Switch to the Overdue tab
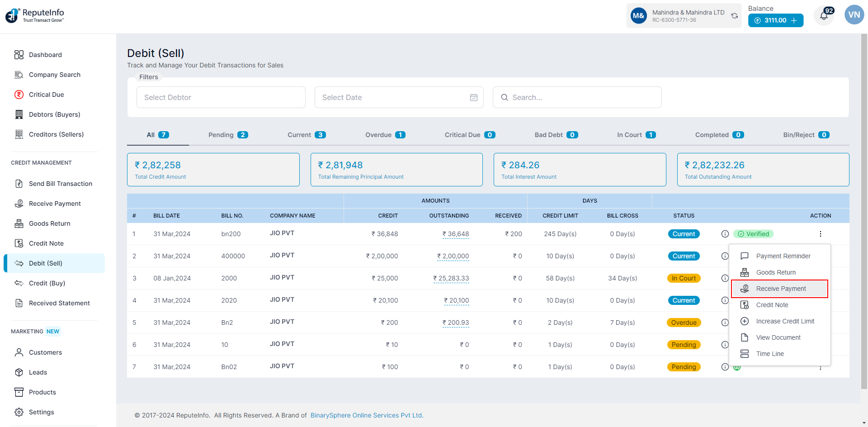 coord(385,135)
